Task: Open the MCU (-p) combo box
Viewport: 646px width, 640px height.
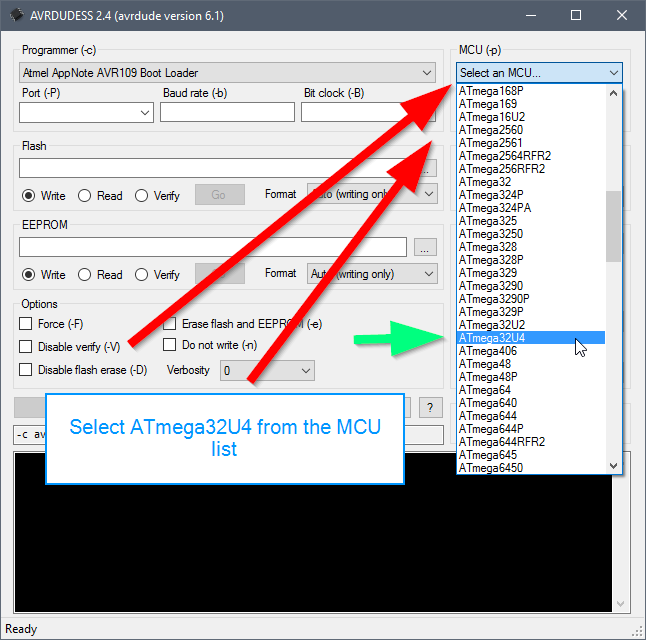Action: 539,73
